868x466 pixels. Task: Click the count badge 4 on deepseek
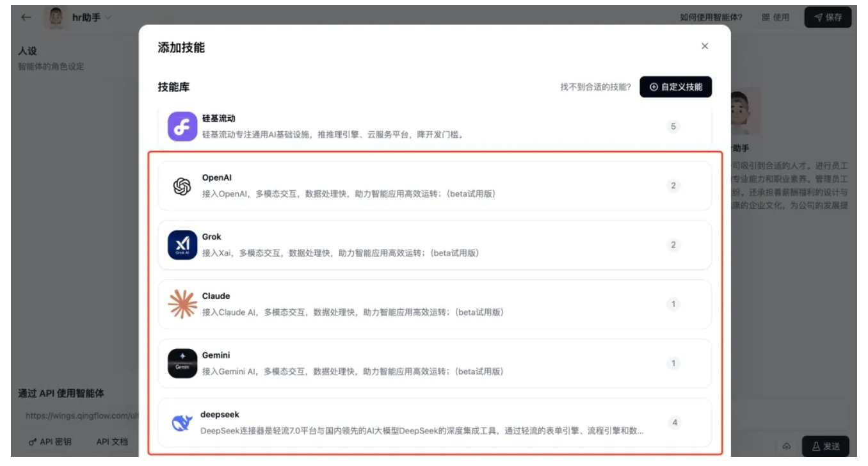pyautogui.click(x=675, y=422)
